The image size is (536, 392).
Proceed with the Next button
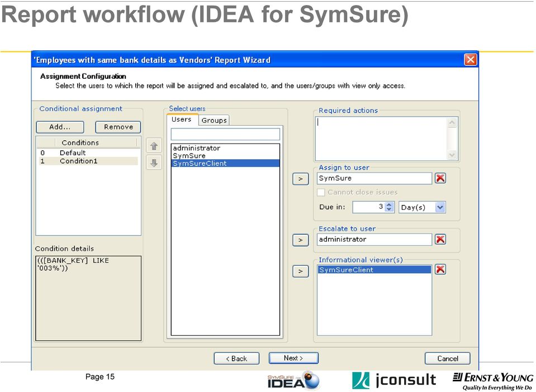pyautogui.click(x=293, y=358)
